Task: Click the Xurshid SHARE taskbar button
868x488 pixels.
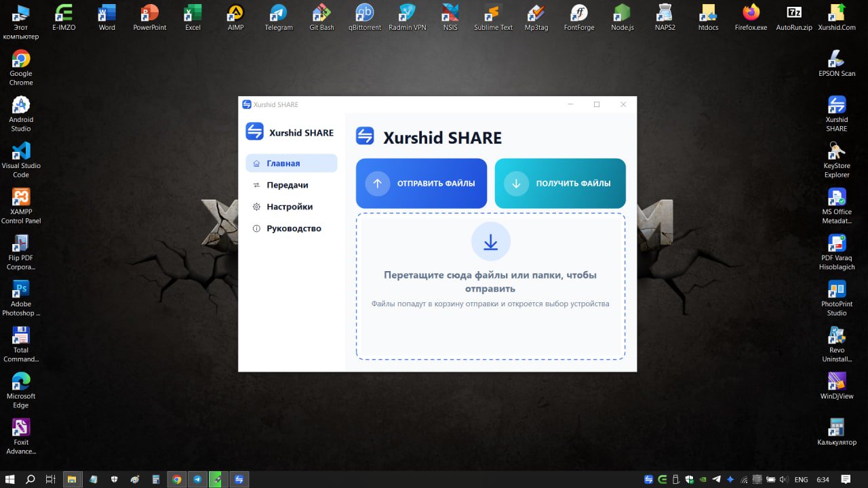Action: (x=239, y=479)
